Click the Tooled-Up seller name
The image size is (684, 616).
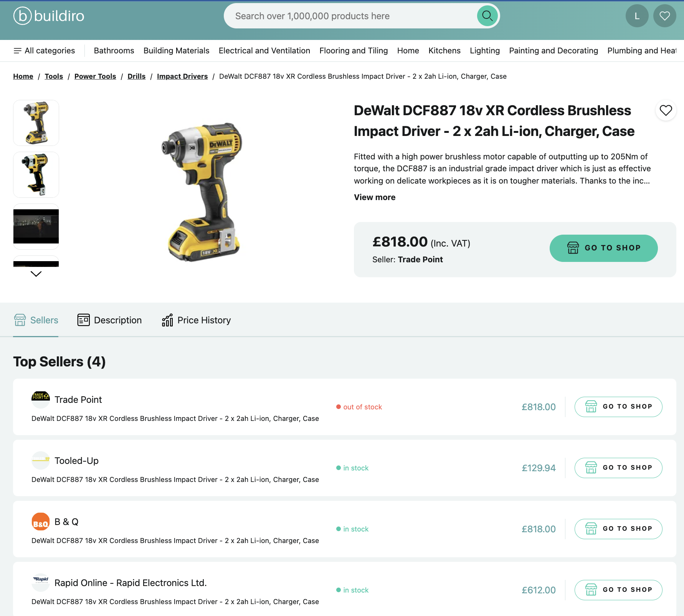click(x=76, y=461)
